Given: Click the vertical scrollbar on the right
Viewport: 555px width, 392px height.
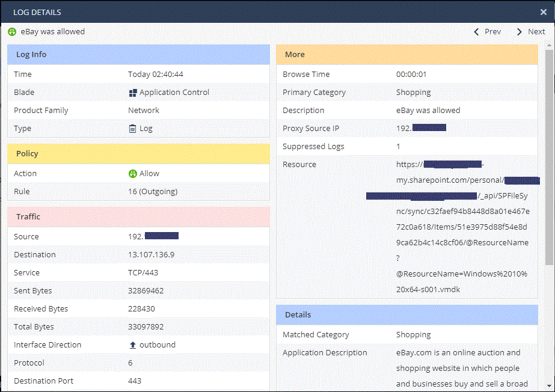Looking at the screenshot, I should click(550, 156).
